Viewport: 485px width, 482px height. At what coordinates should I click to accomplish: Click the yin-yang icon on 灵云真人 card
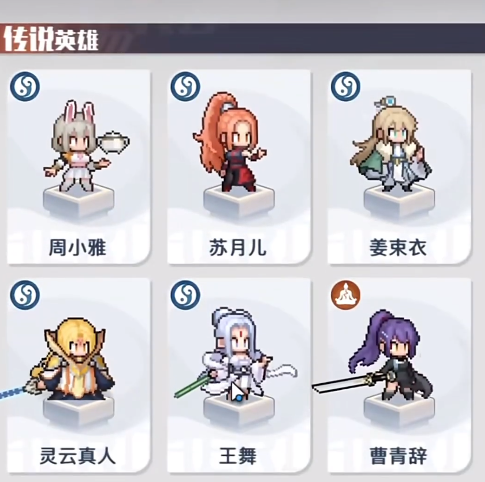tap(25, 295)
